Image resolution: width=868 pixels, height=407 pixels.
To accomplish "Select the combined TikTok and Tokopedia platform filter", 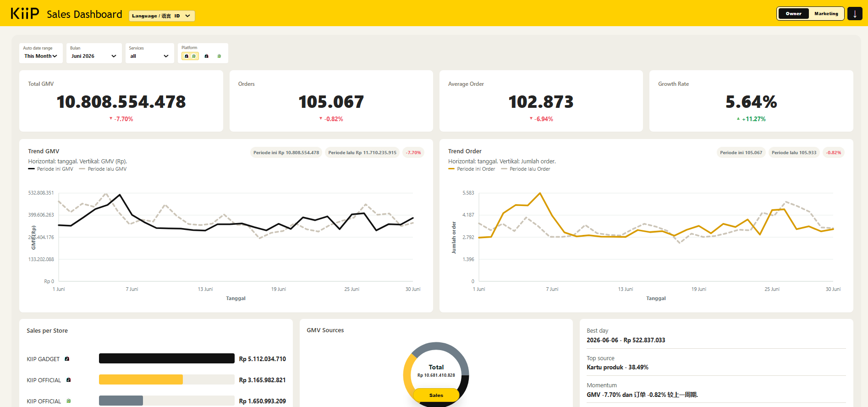I will pos(190,56).
